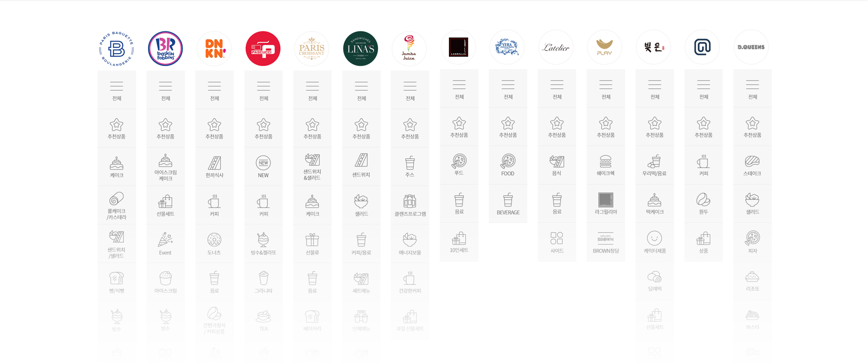Open 케이크 under Paris Baguette
The height and width of the screenshot is (363, 868).
[117, 167]
